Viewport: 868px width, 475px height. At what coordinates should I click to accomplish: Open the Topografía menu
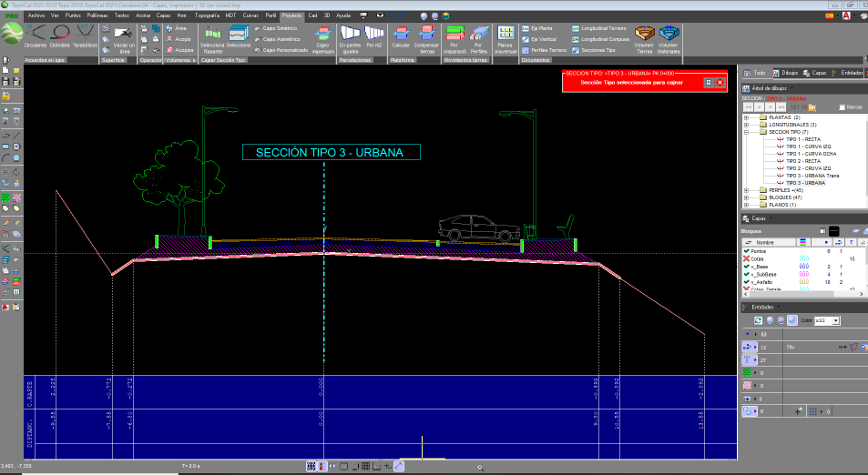tap(208, 15)
